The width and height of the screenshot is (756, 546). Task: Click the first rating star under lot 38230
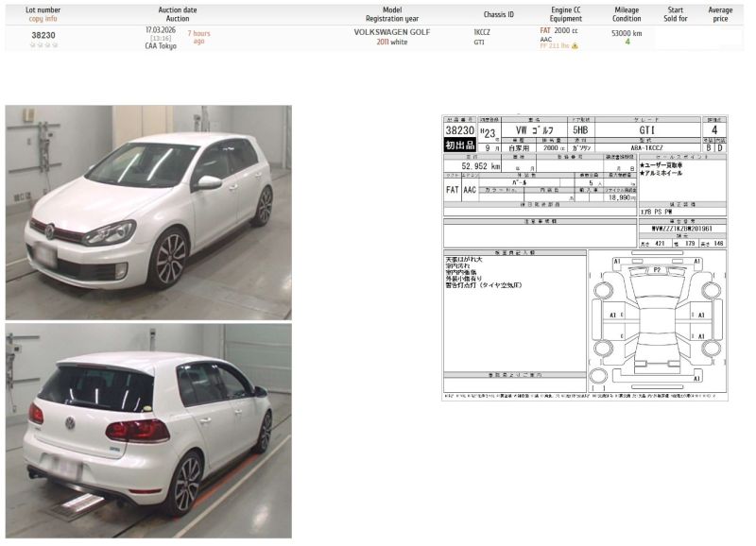pos(33,44)
